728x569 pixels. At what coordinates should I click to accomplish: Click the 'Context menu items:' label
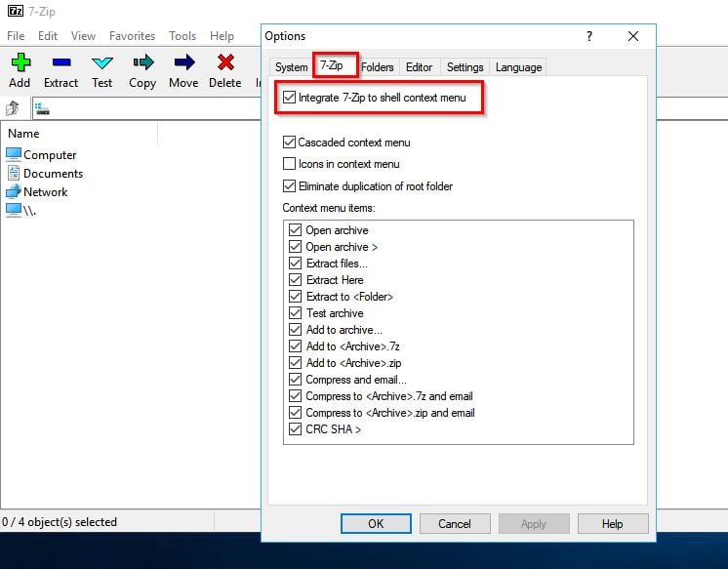329,208
